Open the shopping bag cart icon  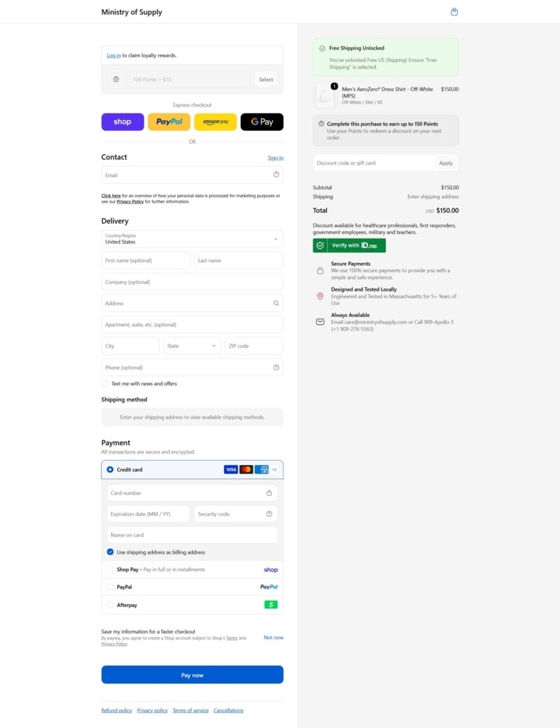point(454,11)
